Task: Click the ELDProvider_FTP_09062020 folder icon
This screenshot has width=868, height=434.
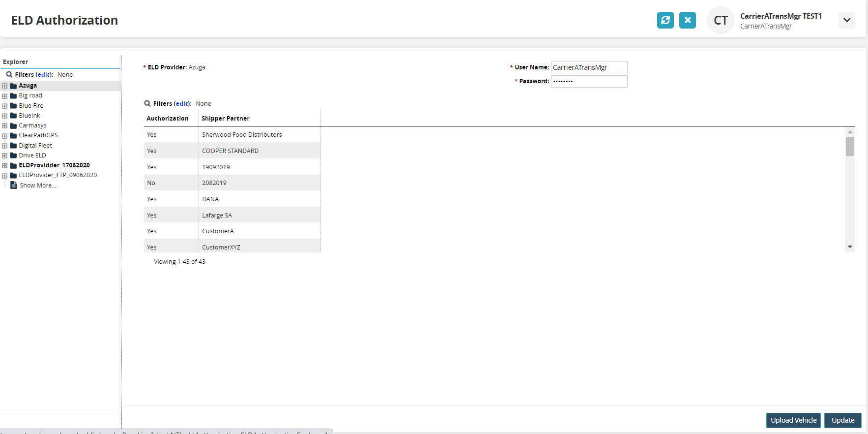Action: click(x=14, y=175)
